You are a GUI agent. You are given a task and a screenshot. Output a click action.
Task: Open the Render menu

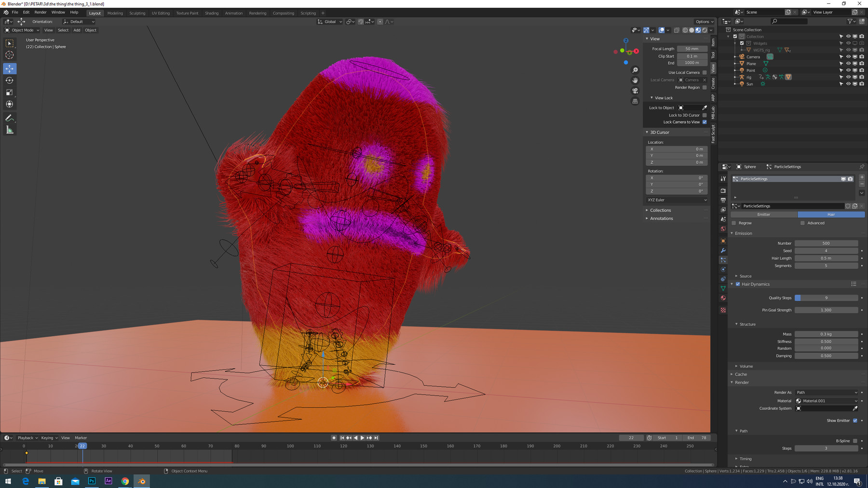pyautogui.click(x=41, y=13)
